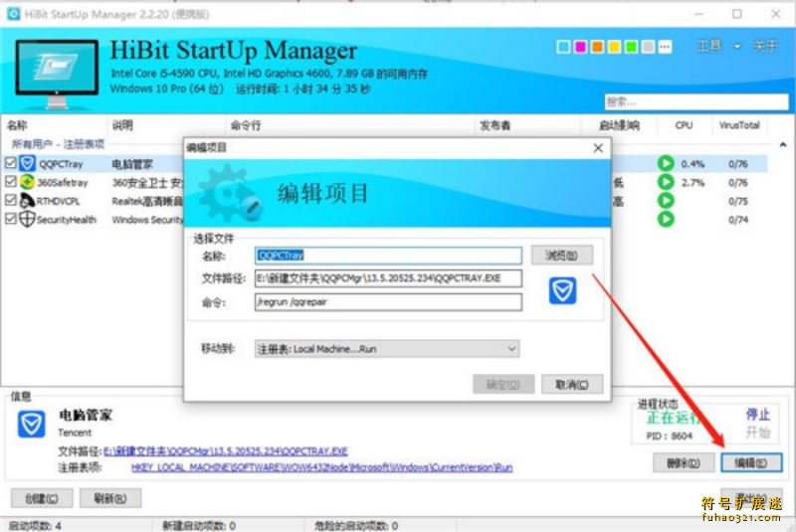This screenshot has width=796, height=532.
Task: Open the 工具 menu dropdown arrow
Action: point(737,47)
